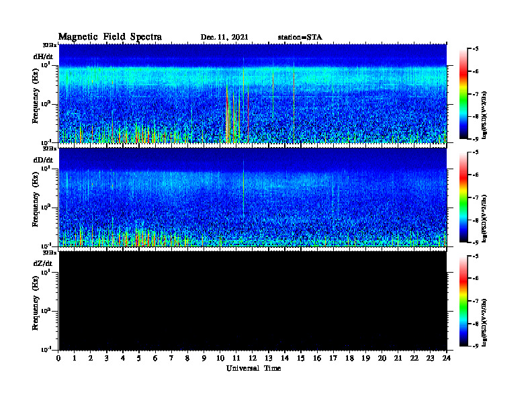Click the 10^-1 frequency tick of dZ/dt panel

[46, 349]
